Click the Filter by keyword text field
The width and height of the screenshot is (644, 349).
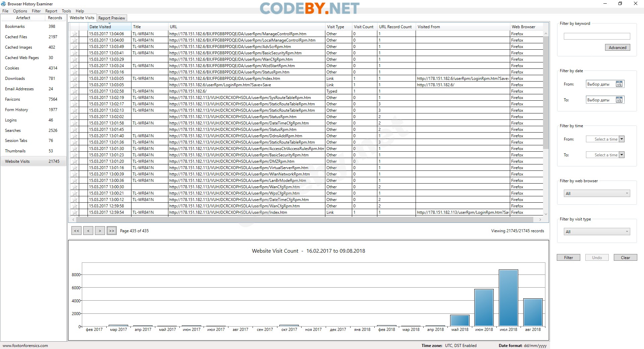click(x=597, y=36)
